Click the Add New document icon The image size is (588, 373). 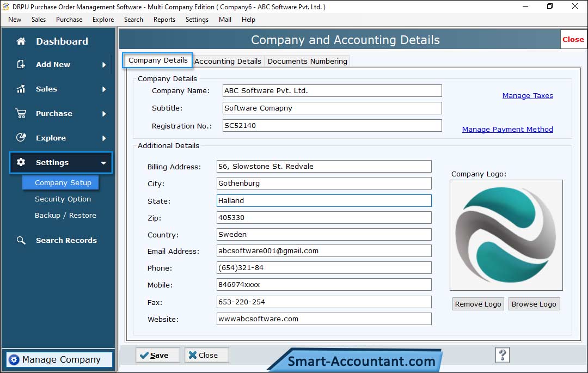coord(21,64)
